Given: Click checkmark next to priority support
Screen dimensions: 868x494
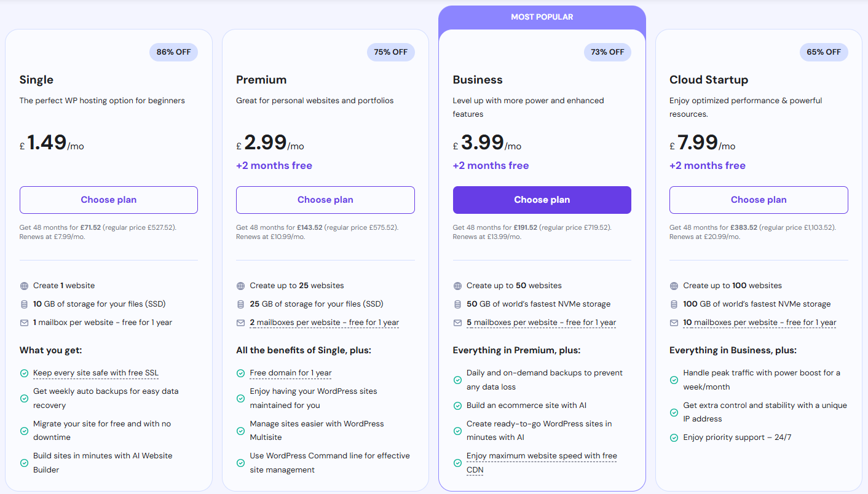Looking at the screenshot, I should pyautogui.click(x=674, y=438).
